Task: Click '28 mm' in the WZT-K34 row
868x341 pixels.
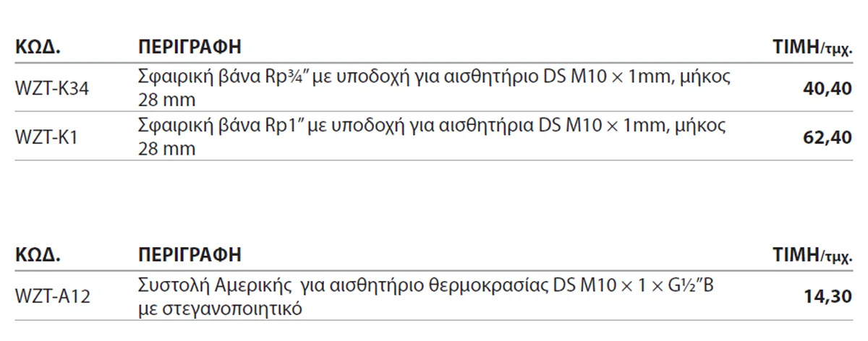Action: click(x=166, y=100)
